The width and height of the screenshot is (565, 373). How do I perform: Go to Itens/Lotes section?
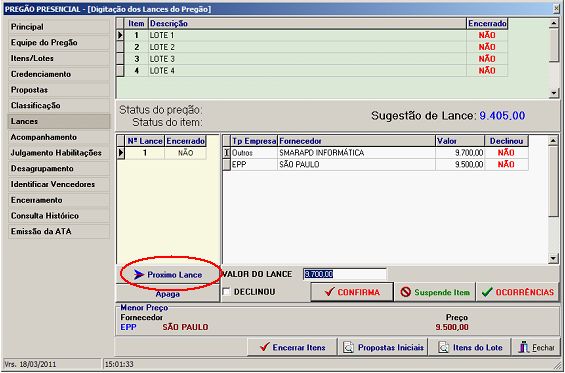click(59, 58)
